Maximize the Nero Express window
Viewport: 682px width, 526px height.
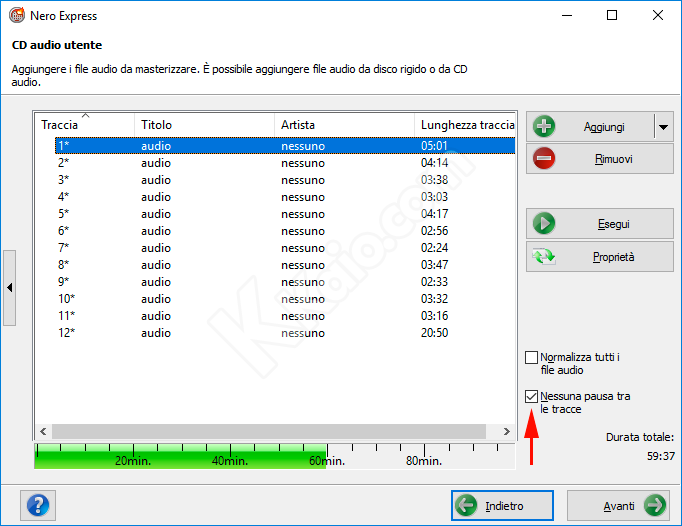612,16
